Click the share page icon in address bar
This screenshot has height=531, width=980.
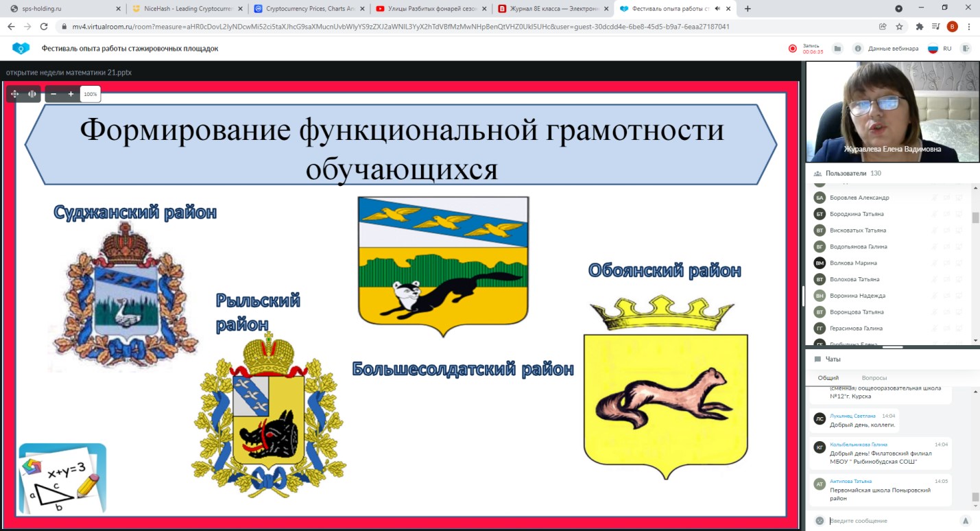click(883, 27)
